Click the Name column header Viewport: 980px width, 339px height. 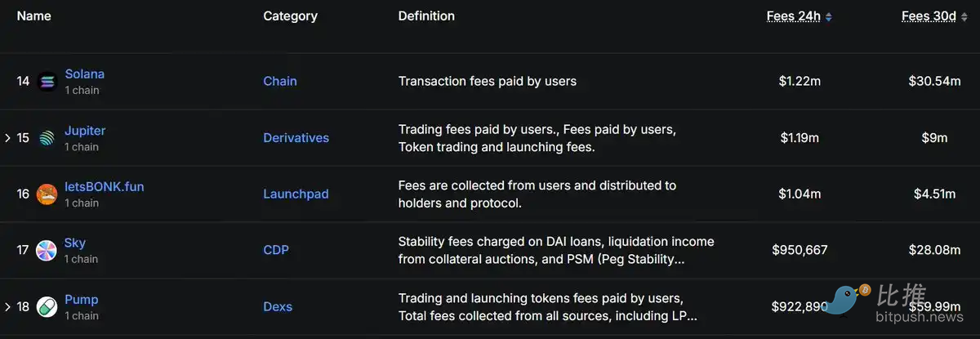[34, 16]
